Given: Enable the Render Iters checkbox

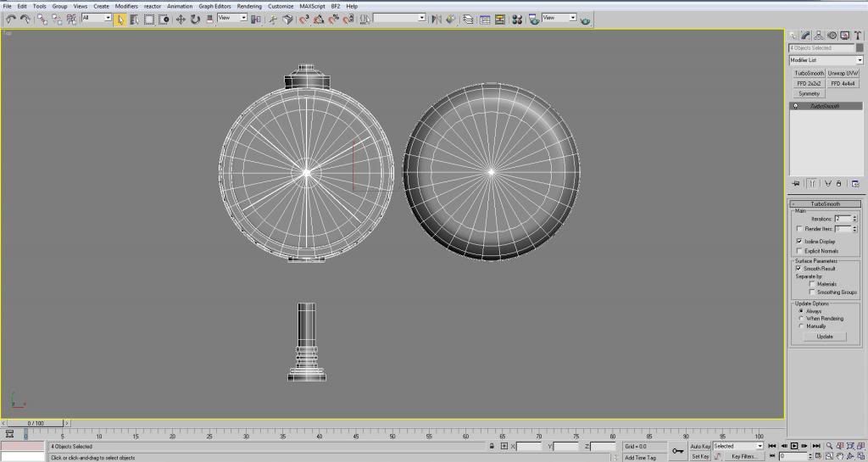Looking at the screenshot, I should (x=799, y=229).
